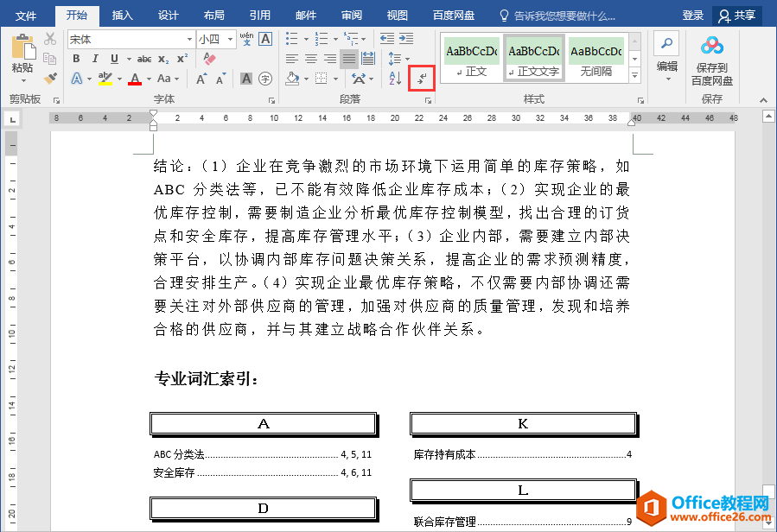Click the Paste clipboard icon
Image resolution: width=777 pixels, height=532 pixels.
[22, 47]
